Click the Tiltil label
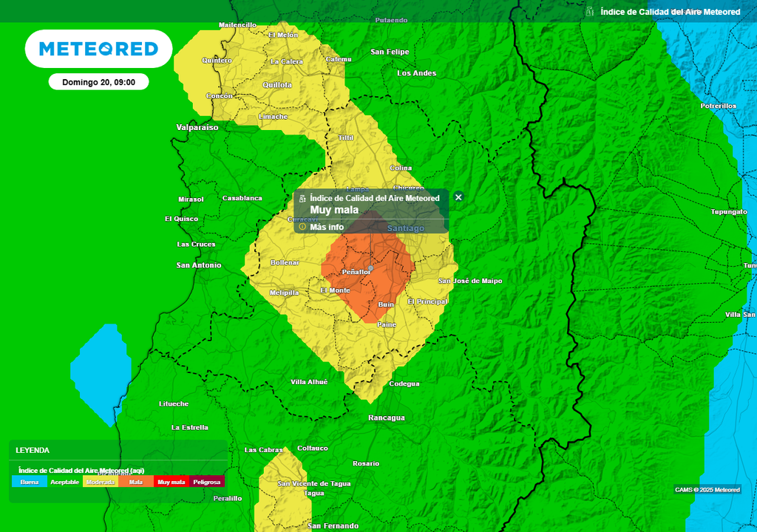The image size is (757, 532). click(346, 137)
